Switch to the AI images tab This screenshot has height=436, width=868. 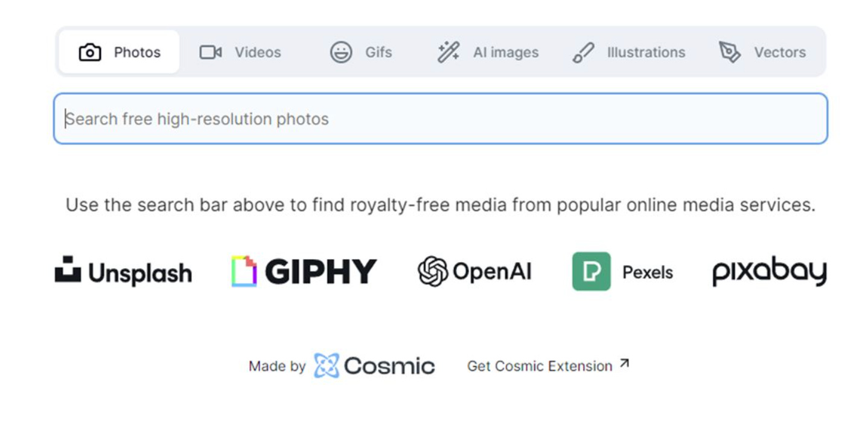488,53
